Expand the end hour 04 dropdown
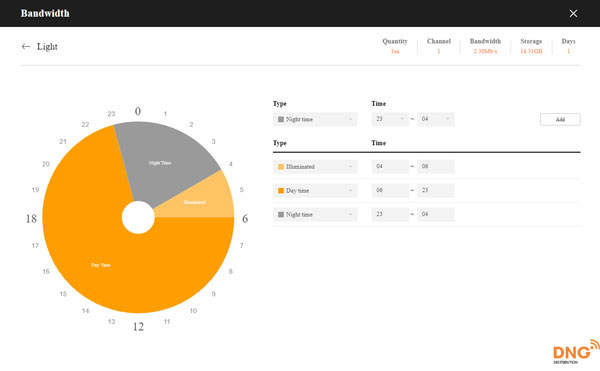This screenshot has height=371, width=600. 436,119
